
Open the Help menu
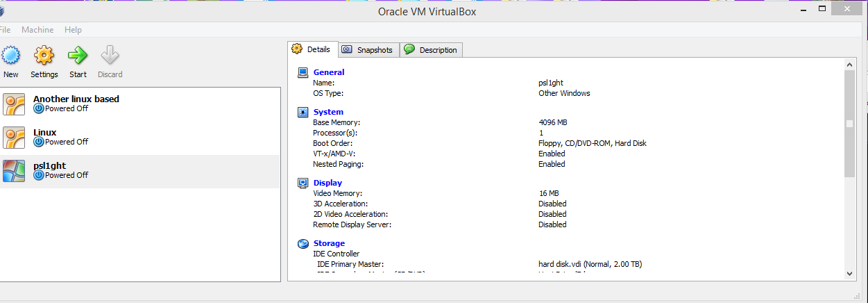point(73,30)
